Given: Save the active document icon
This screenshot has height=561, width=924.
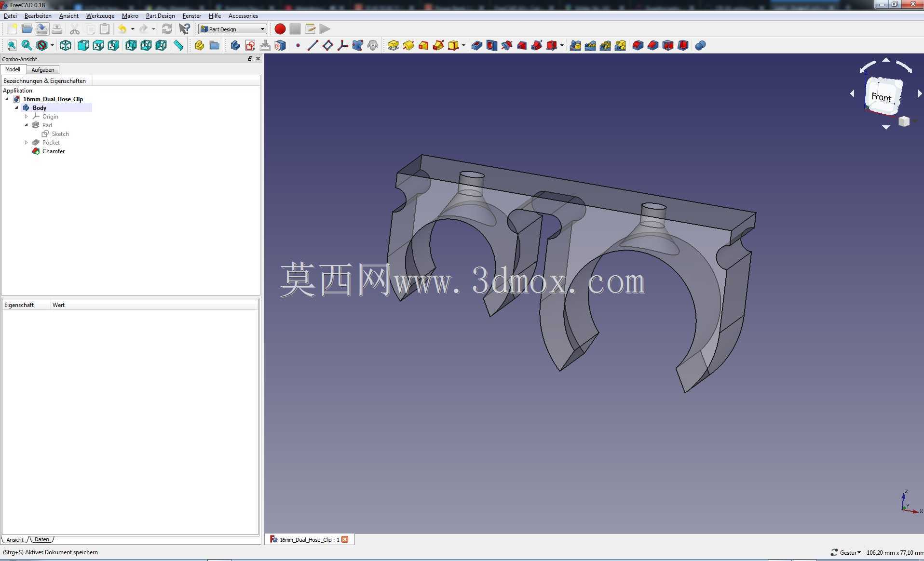Looking at the screenshot, I should tap(42, 29).
